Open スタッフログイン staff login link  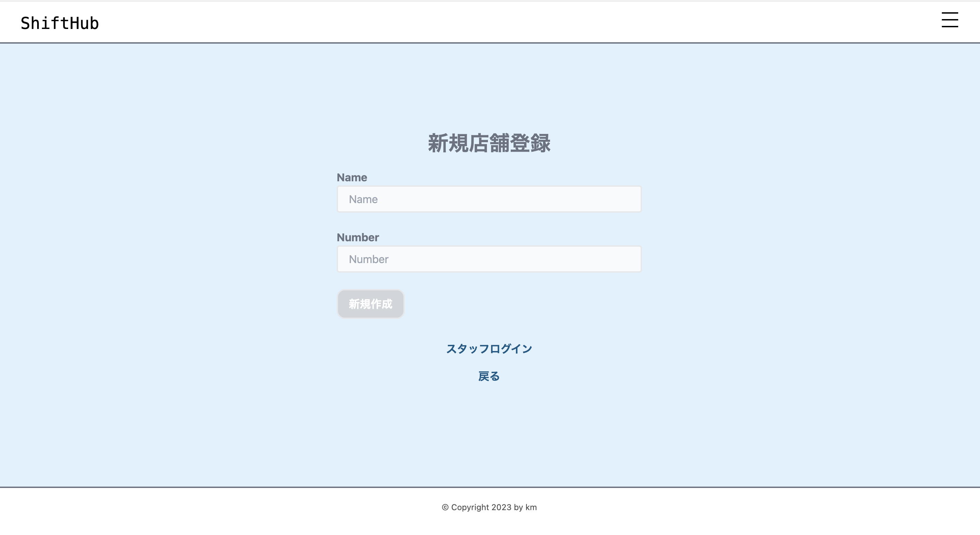click(x=490, y=348)
